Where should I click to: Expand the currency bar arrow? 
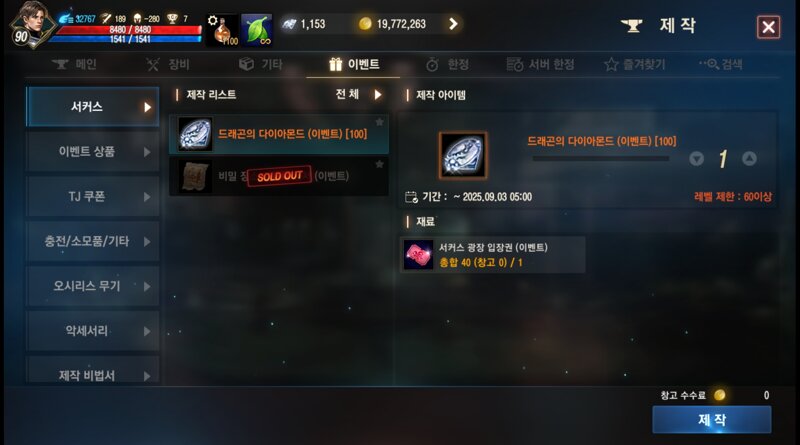click(x=453, y=24)
